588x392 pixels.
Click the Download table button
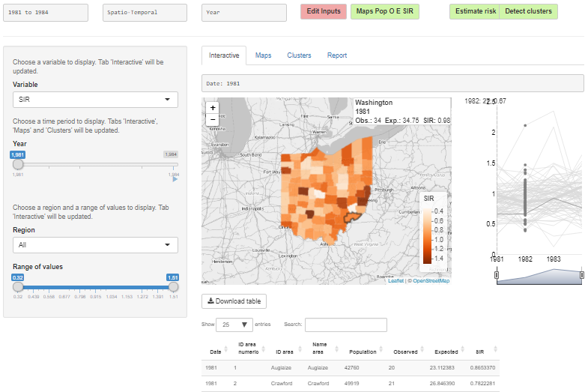coord(234,301)
